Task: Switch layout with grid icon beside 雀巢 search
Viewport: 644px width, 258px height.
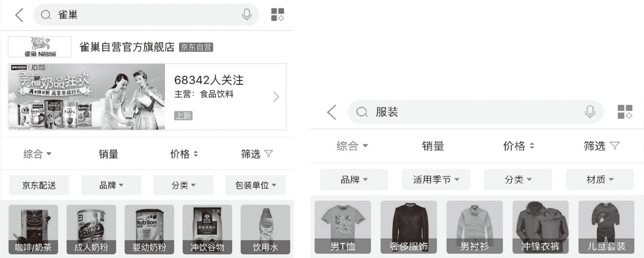Action: (278, 15)
